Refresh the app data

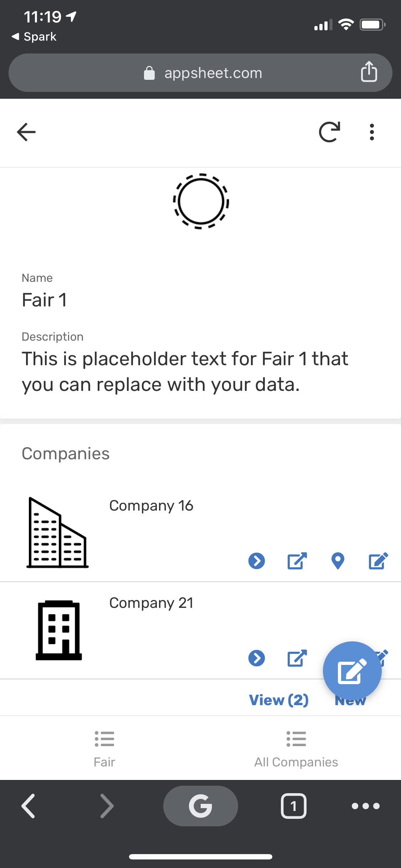tap(330, 132)
